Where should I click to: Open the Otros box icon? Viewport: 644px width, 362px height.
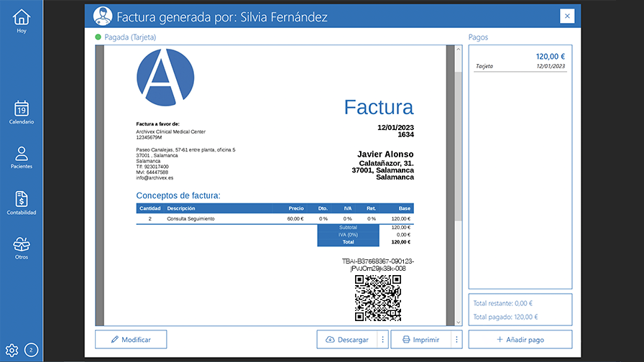22,248
